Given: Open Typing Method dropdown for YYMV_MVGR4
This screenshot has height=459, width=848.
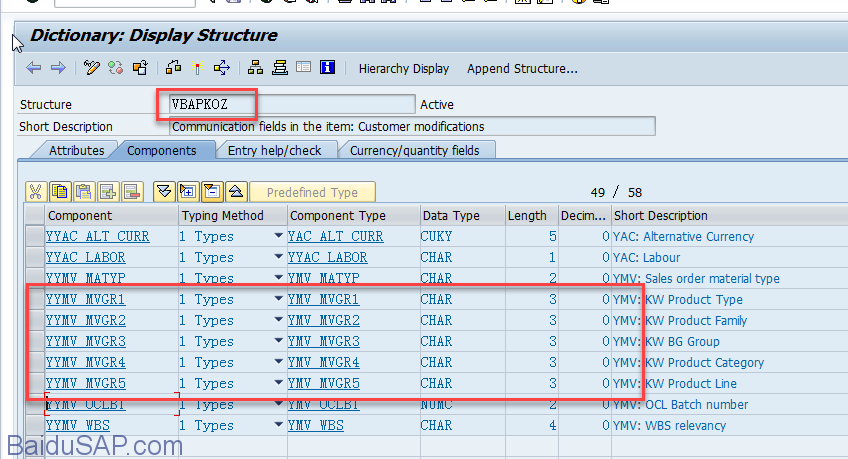Looking at the screenshot, I should 278,362.
